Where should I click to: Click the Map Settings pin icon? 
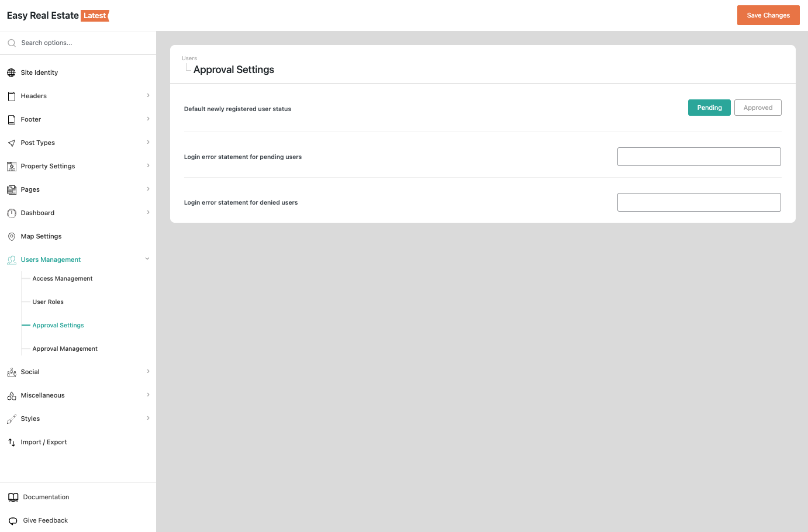11,236
